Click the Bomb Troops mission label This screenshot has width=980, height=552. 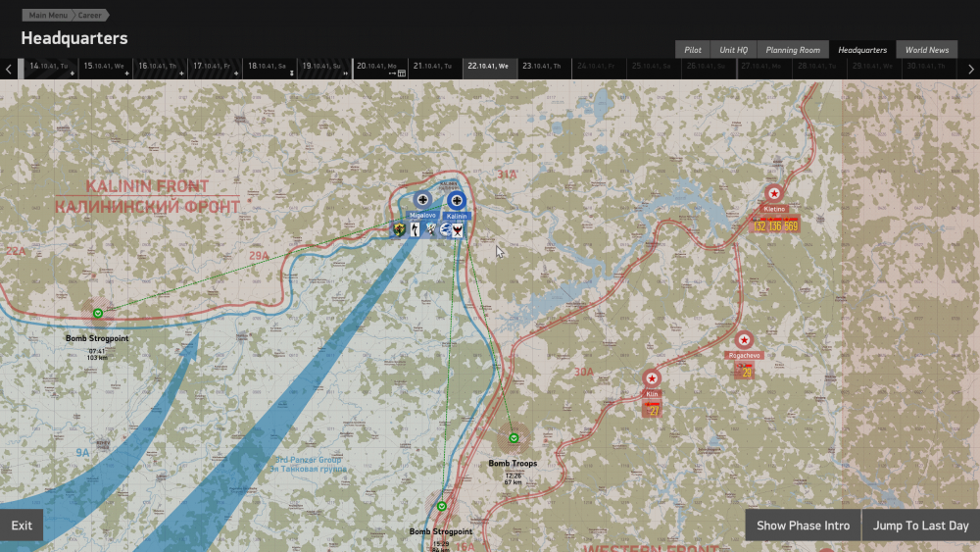pyautogui.click(x=513, y=463)
